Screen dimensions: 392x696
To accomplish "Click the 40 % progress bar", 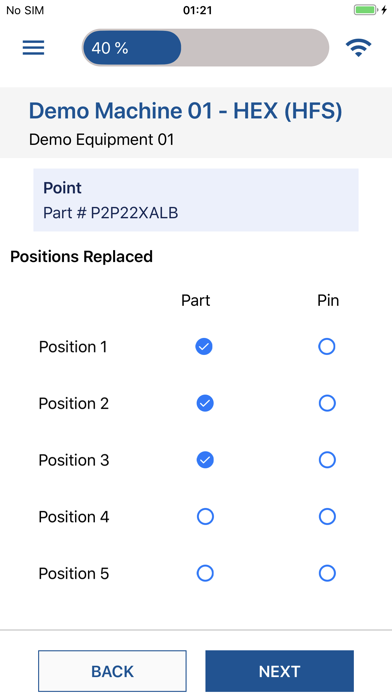I will pos(206,47).
